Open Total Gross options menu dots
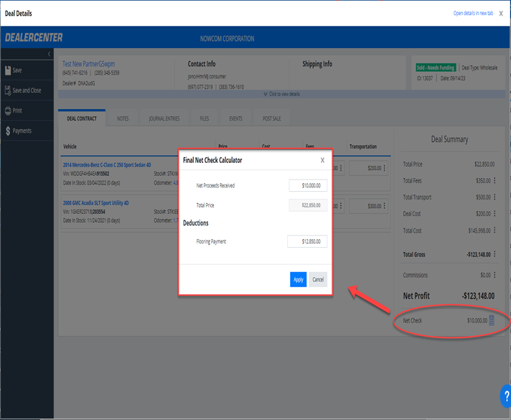511x420 pixels. tap(494, 254)
